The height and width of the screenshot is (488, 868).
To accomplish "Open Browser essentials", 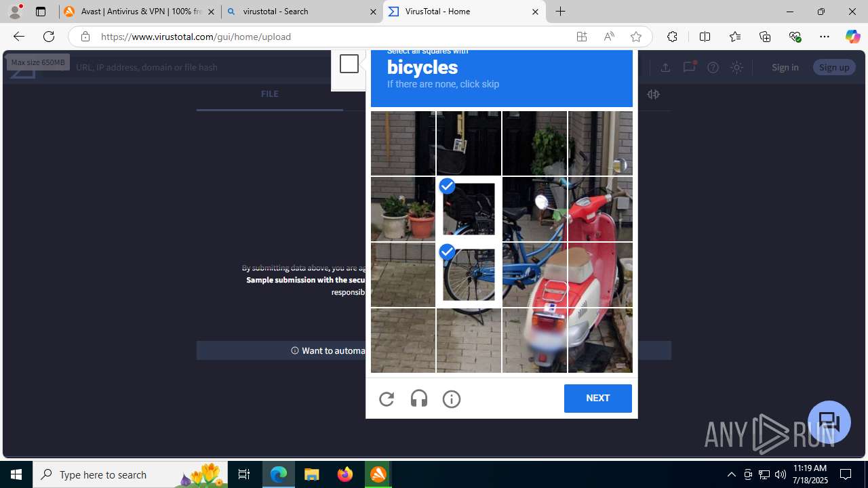I will click(x=795, y=37).
